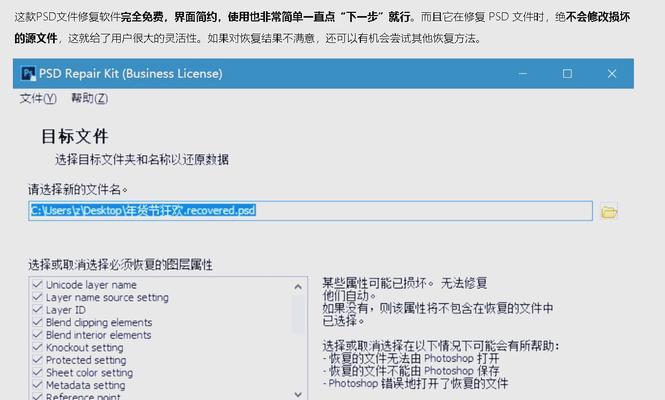The width and height of the screenshot is (665, 400).
Task: Close the PSD Repair Kit window
Action: point(612,74)
